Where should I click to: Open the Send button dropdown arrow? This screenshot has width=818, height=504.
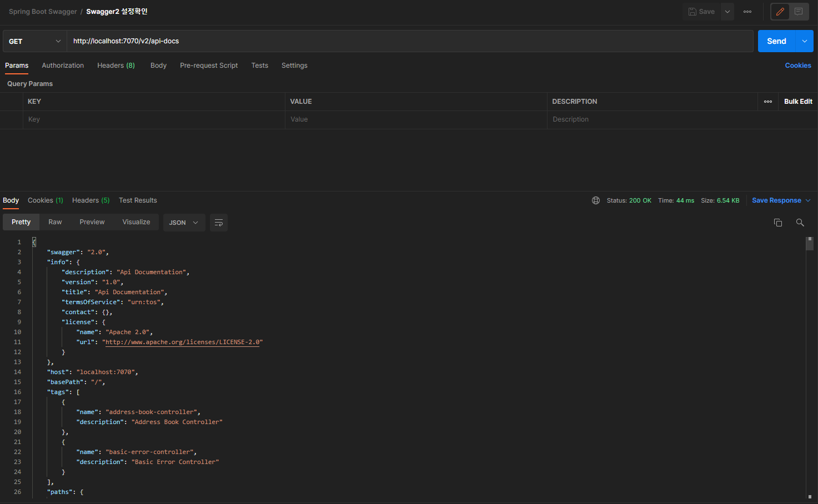[x=805, y=41]
